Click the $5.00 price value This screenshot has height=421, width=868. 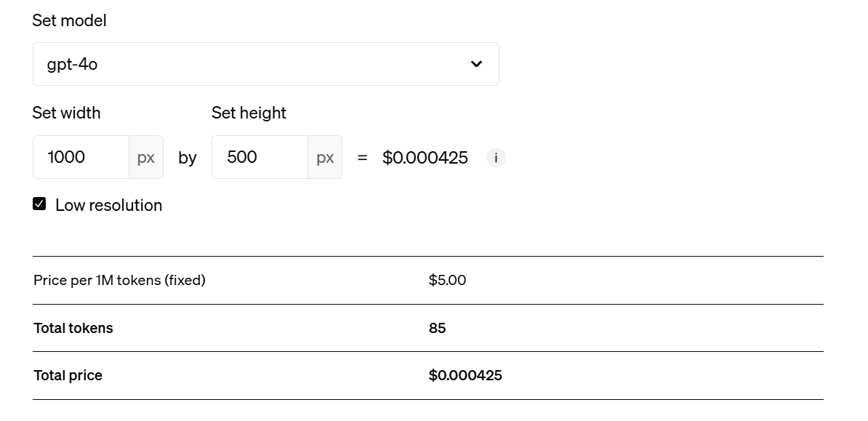tap(447, 280)
